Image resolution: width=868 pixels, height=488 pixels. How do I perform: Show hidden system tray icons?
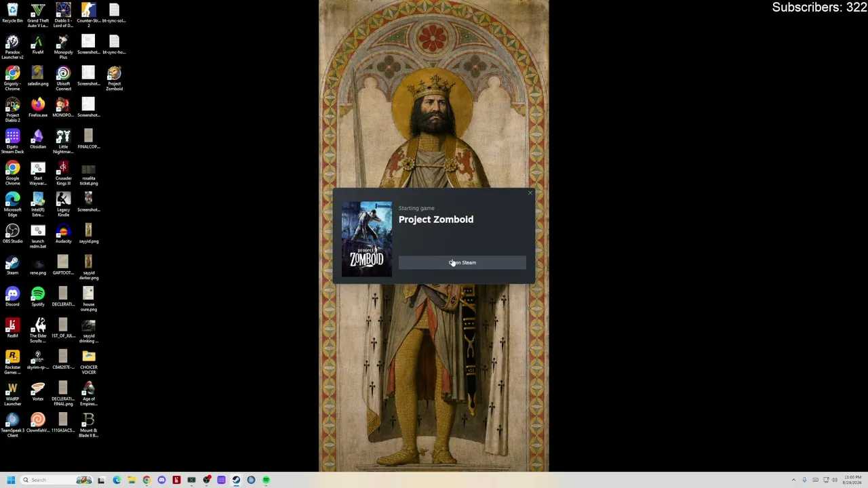(x=793, y=480)
